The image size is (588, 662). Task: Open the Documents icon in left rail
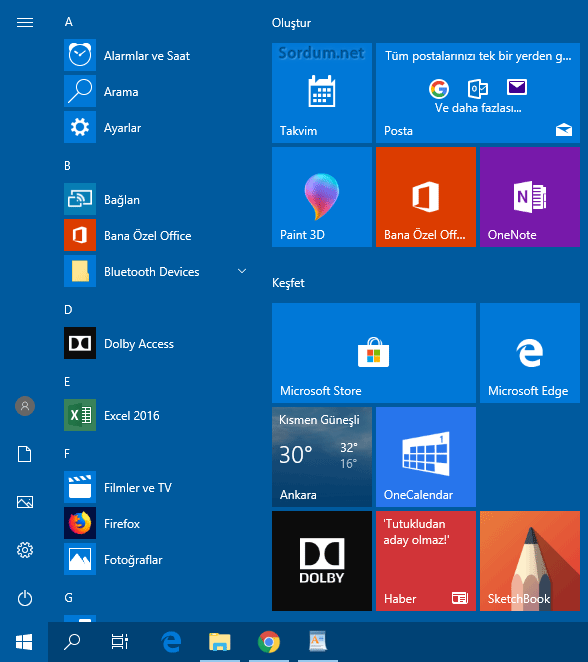coord(25,454)
